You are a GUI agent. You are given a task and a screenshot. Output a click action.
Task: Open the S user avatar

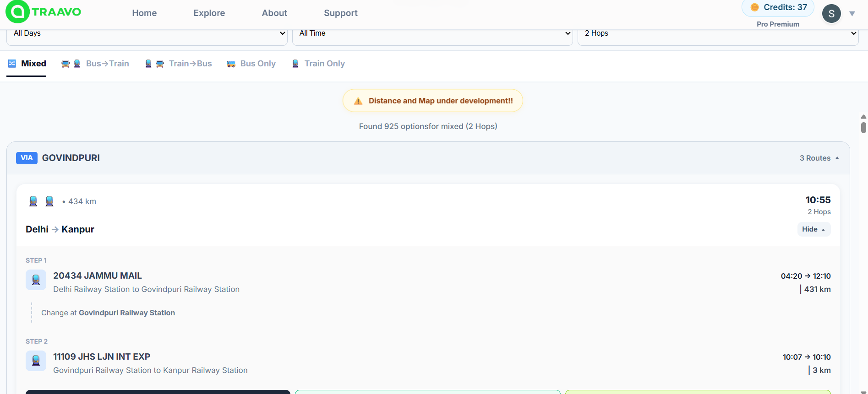831,13
